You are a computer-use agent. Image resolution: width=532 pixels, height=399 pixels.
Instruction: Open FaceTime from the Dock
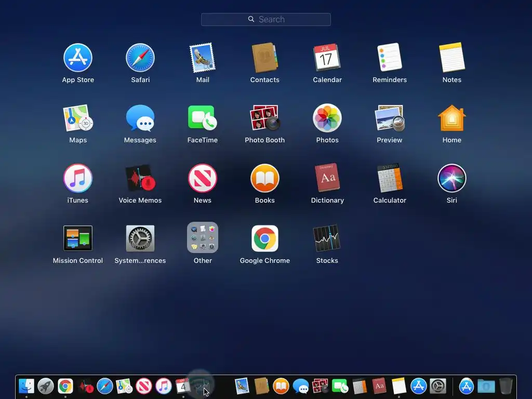pyautogui.click(x=340, y=386)
